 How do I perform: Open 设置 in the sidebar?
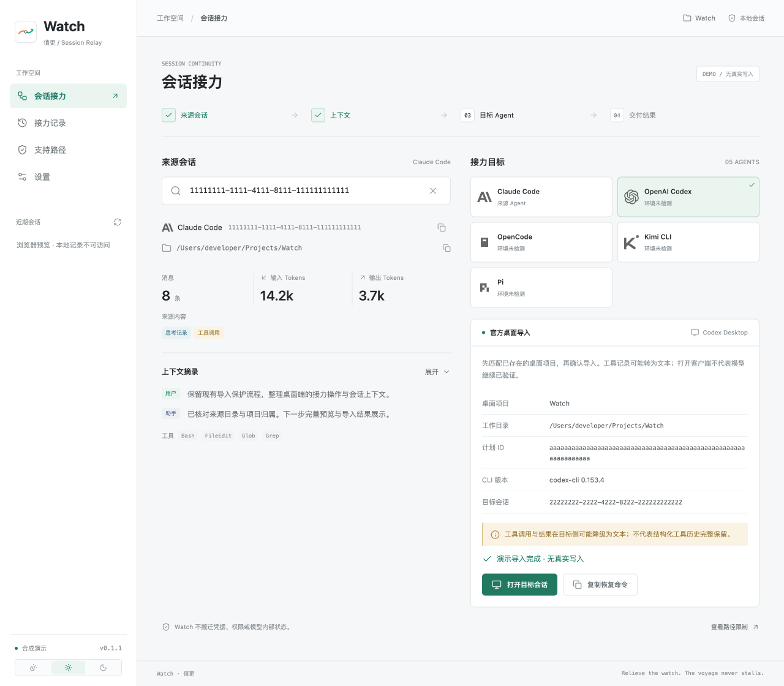point(68,177)
